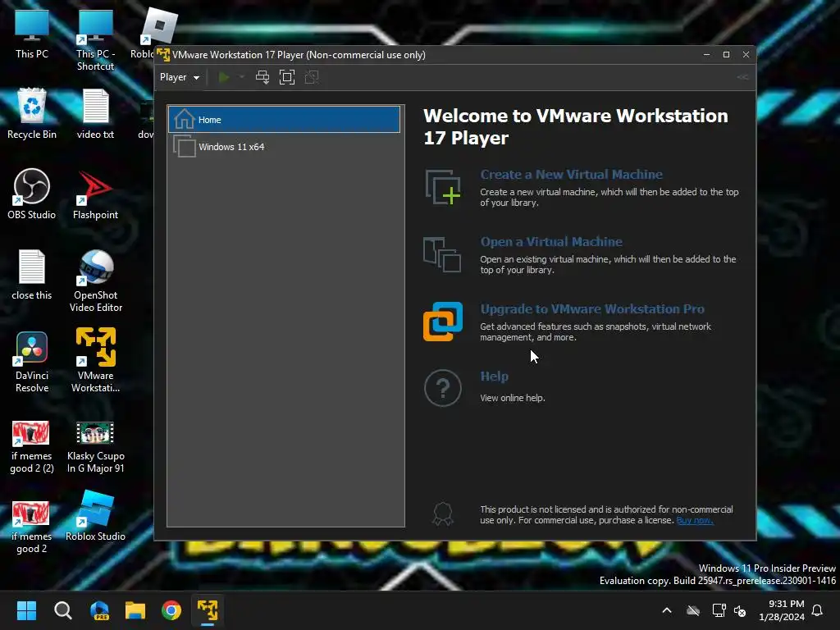This screenshot has width=840, height=630.
Task: Select This PC desktop icon
Action: [32, 34]
